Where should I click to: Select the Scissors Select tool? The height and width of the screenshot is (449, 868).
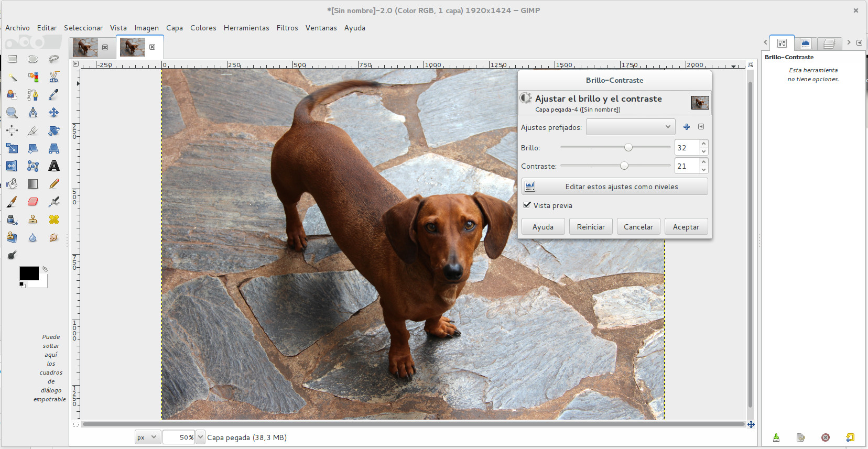tap(54, 77)
